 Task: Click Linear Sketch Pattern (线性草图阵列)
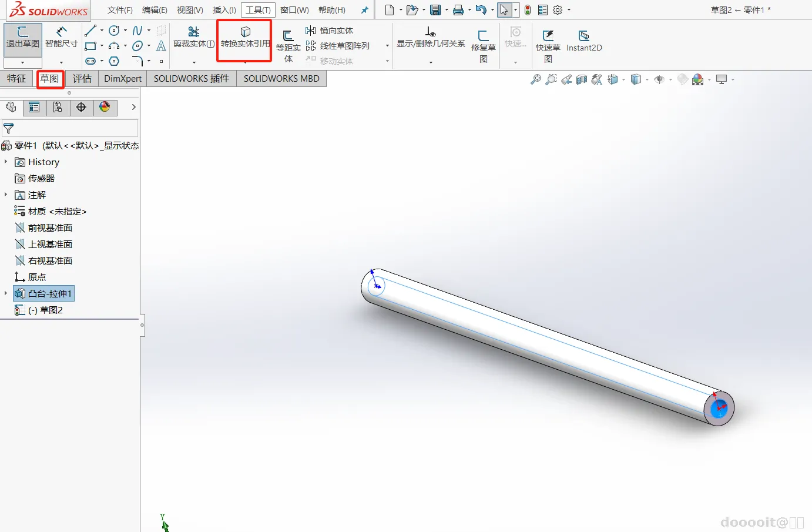338,46
